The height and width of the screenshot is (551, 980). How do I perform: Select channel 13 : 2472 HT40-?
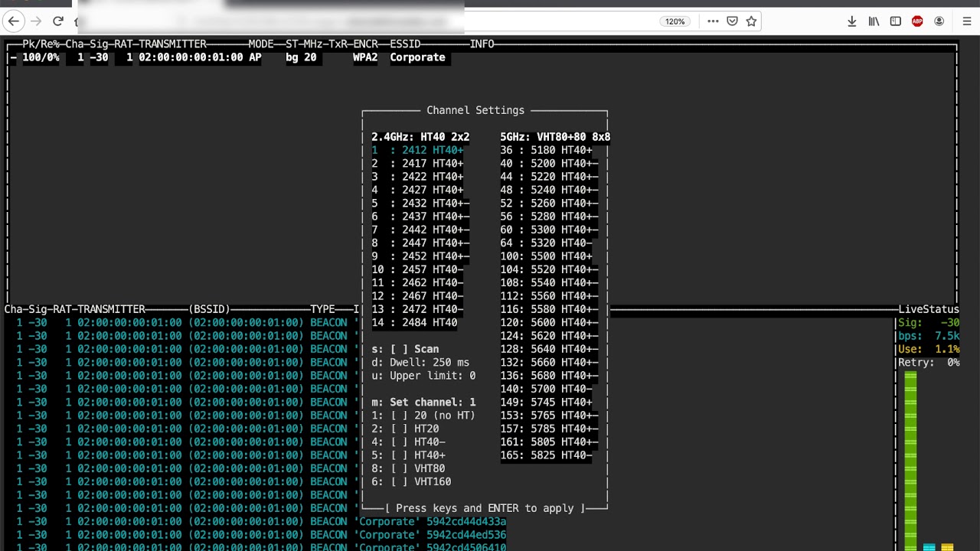[417, 309]
